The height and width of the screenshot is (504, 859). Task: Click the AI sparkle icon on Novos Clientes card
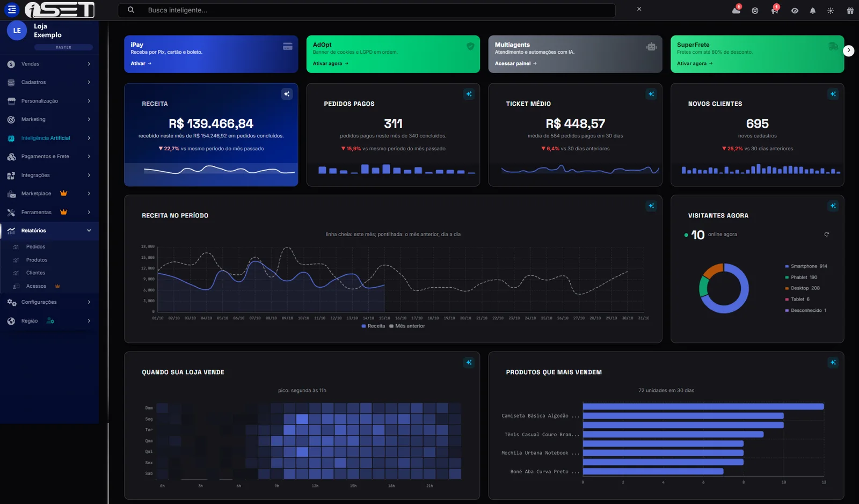click(x=833, y=94)
